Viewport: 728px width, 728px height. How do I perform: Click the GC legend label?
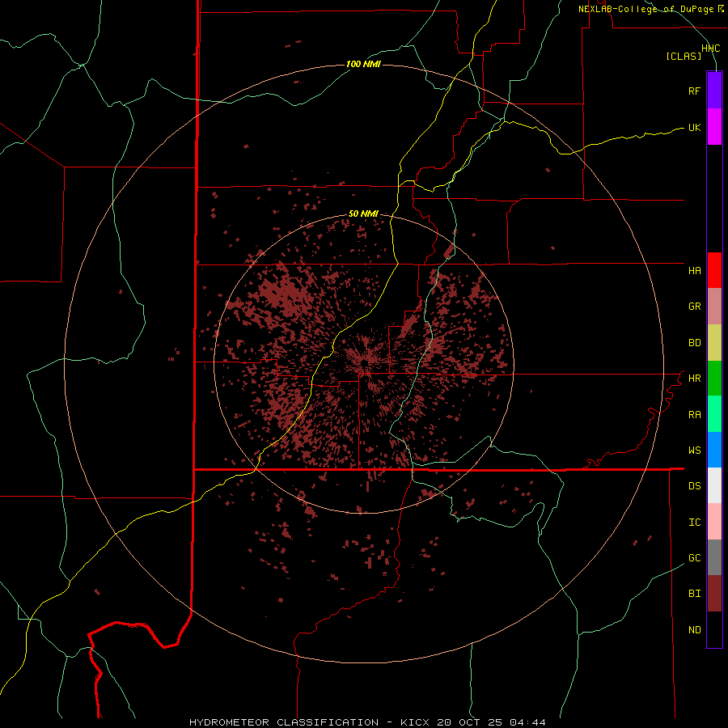click(694, 558)
